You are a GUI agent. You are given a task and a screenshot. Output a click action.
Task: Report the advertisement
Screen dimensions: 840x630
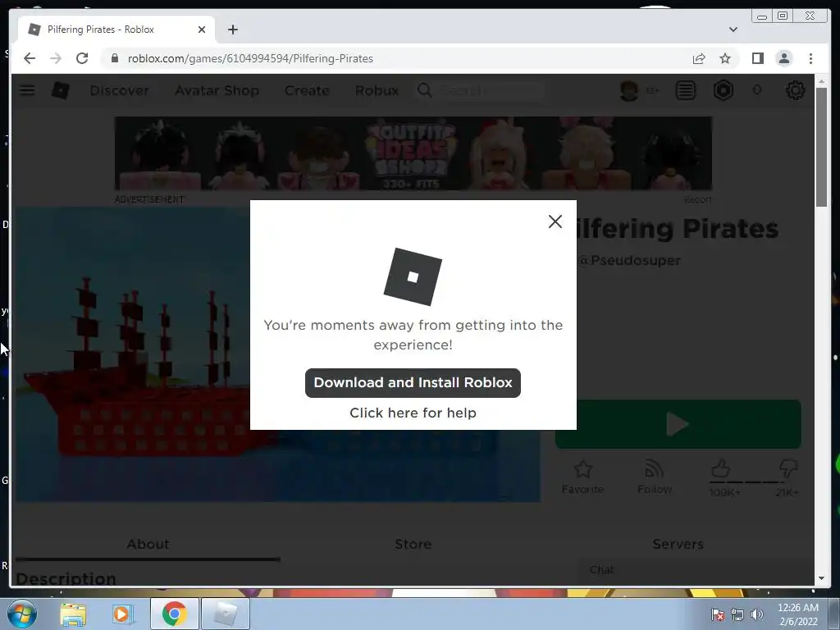(697, 199)
